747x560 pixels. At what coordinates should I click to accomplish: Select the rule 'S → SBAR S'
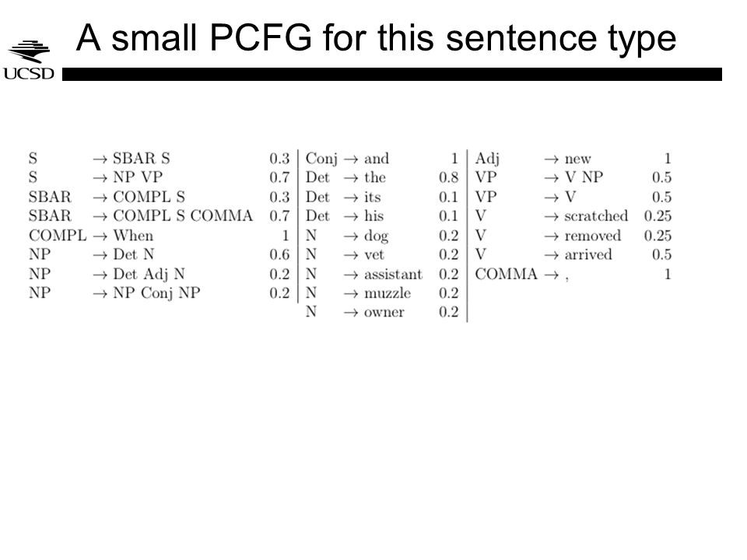[159, 158]
